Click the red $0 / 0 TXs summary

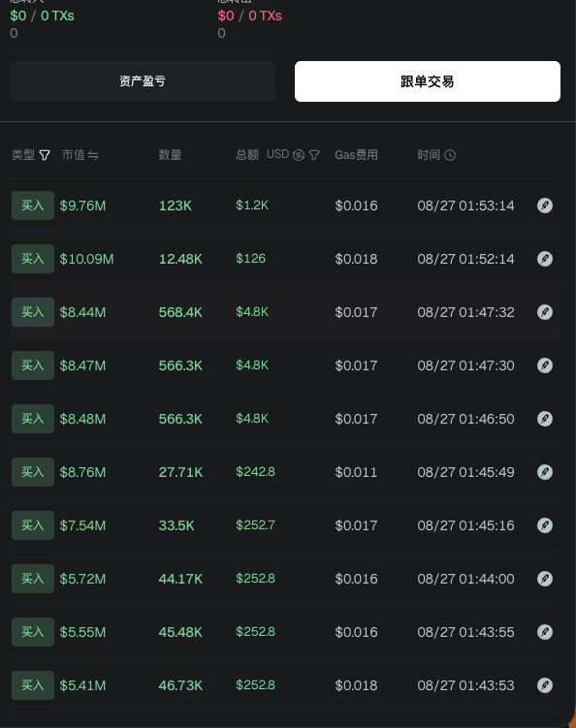[250, 16]
